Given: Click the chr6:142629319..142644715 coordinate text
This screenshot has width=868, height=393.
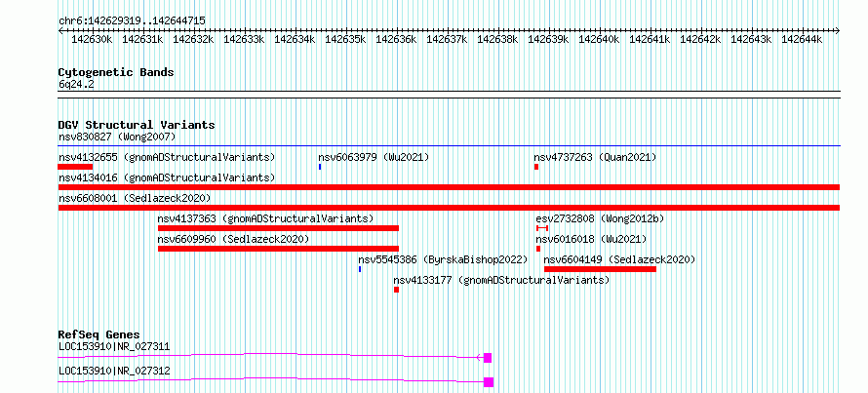Looking at the screenshot, I should point(133,21).
